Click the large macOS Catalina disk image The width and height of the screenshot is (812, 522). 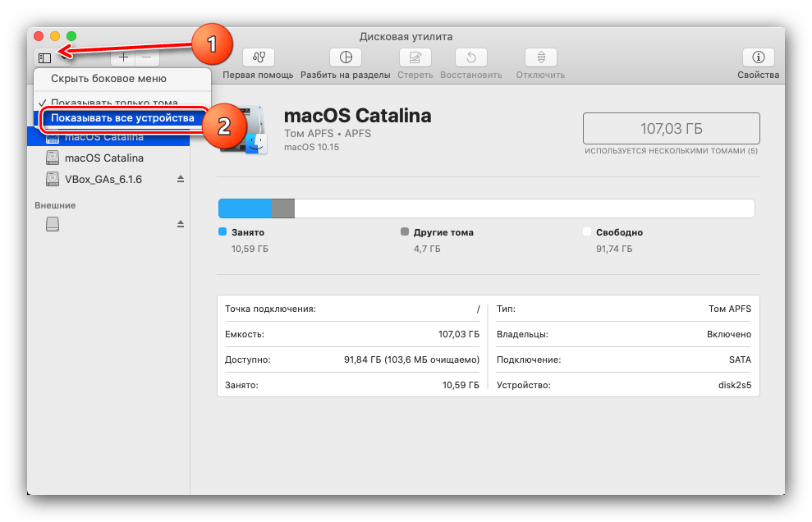click(243, 130)
